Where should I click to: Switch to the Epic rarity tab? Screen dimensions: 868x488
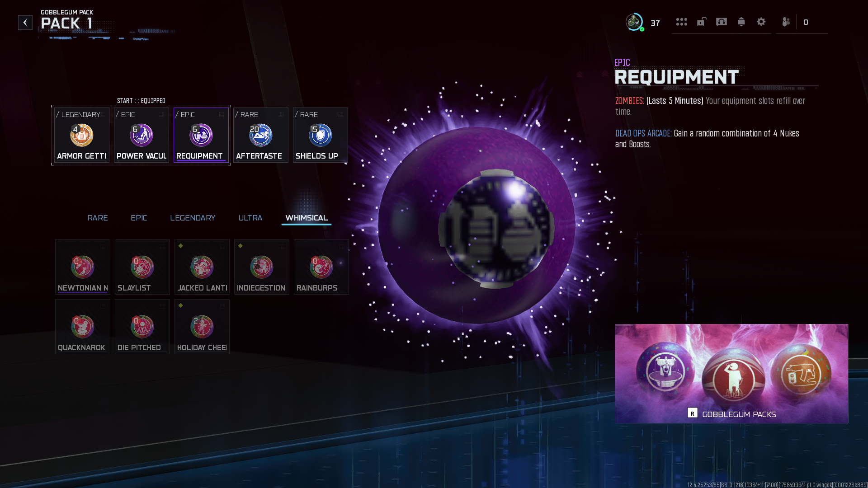pyautogui.click(x=139, y=218)
